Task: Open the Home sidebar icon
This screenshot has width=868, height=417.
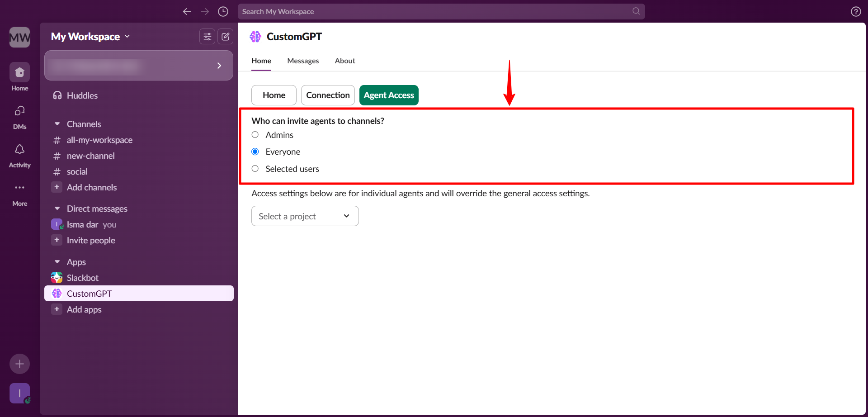Action: 20,72
